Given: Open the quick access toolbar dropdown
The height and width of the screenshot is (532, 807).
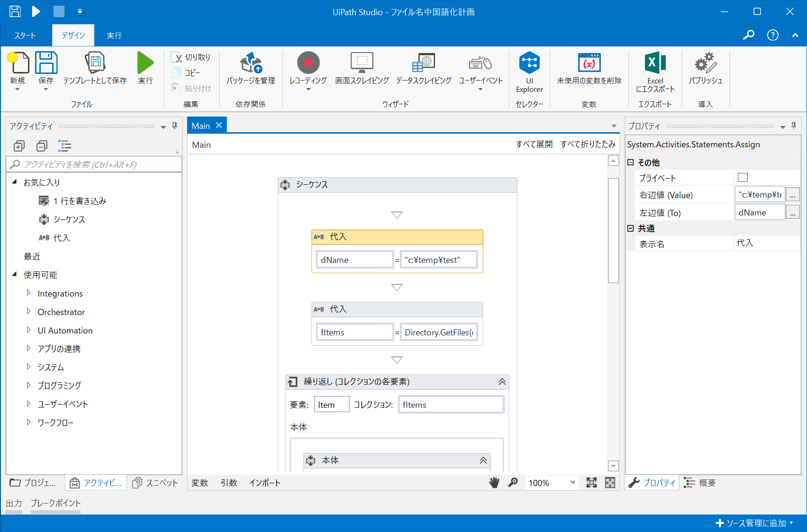Looking at the screenshot, I should 80,11.
